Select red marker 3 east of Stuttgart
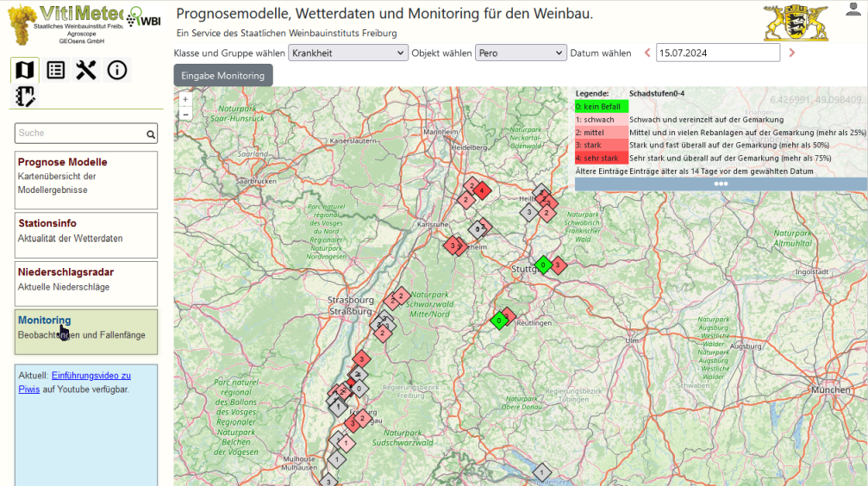The height and width of the screenshot is (486, 868). coord(558,265)
